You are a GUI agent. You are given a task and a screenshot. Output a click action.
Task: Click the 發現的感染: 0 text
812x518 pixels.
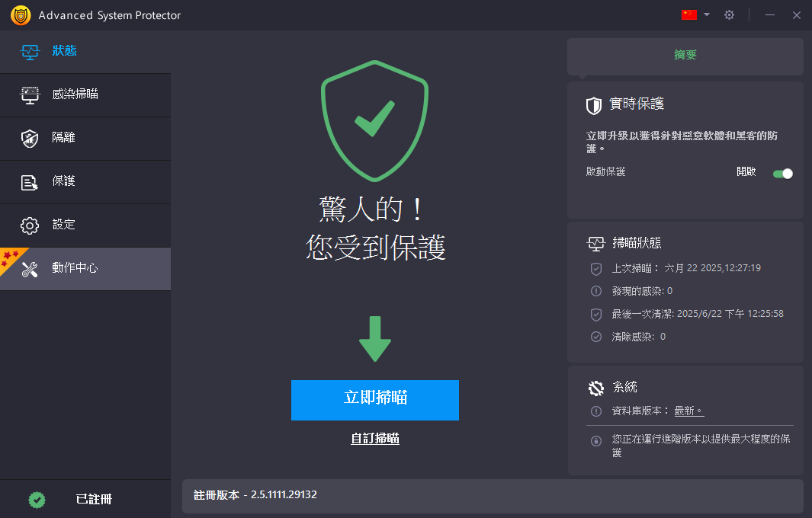(642, 291)
